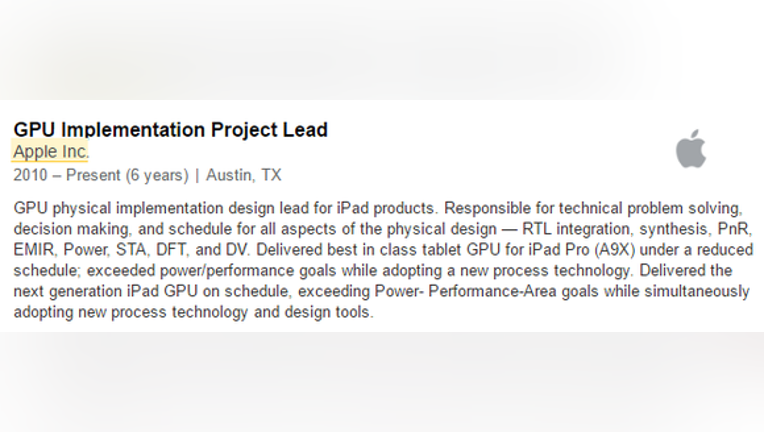The image size is (764, 432).
Task: Click the 2010 – Present (6 years) date range
Action: coord(101,175)
